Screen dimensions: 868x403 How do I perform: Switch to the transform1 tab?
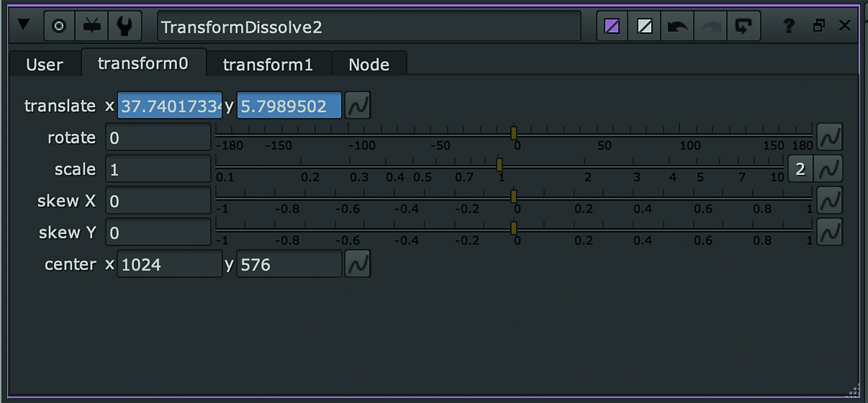[x=267, y=64]
